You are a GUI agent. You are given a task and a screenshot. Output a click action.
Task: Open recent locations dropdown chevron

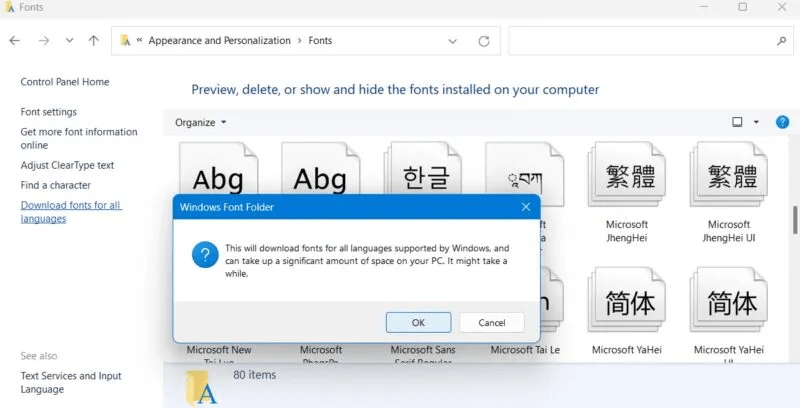click(x=69, y=41)
